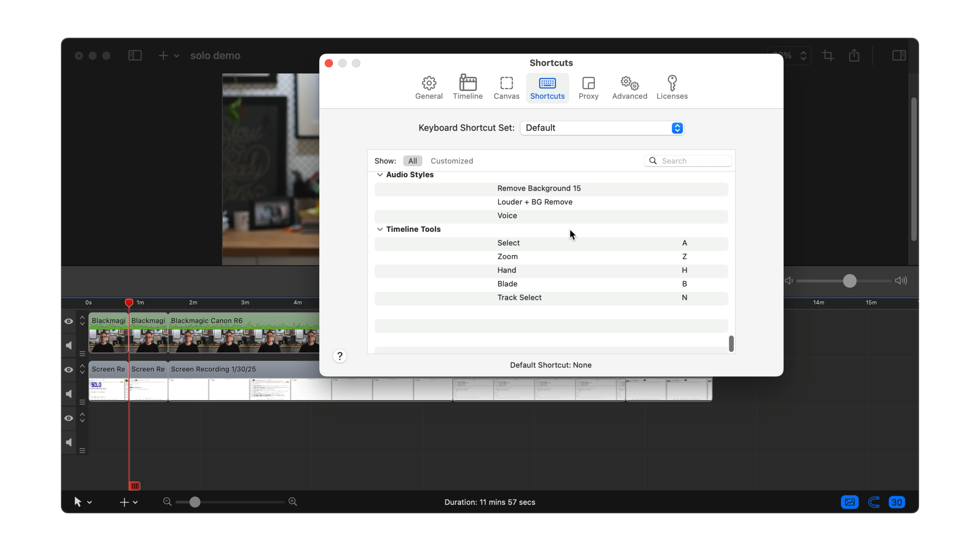Hide the Screen Recording track eye
This screenshot has height=551, width=980.
[68, 370]
